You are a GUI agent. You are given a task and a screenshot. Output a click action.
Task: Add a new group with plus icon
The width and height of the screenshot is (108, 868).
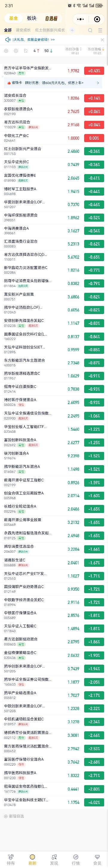pyautogui.click(x=72, y=30)
